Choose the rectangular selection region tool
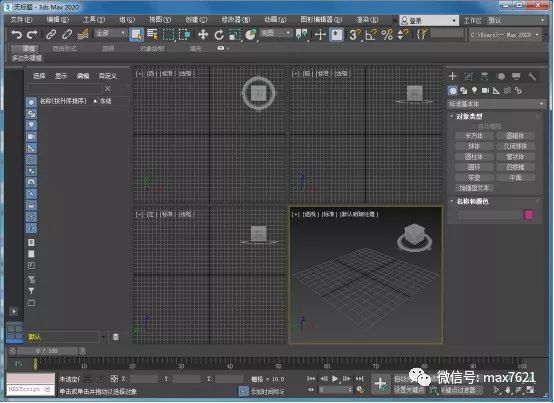This screenshot has width=554, height=403. pos(169,34)
